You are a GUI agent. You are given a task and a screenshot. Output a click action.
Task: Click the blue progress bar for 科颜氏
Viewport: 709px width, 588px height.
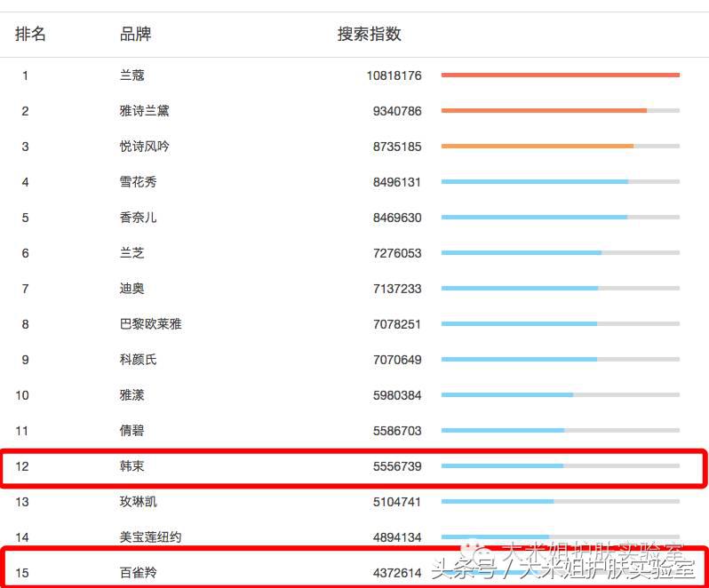(519, 360)
